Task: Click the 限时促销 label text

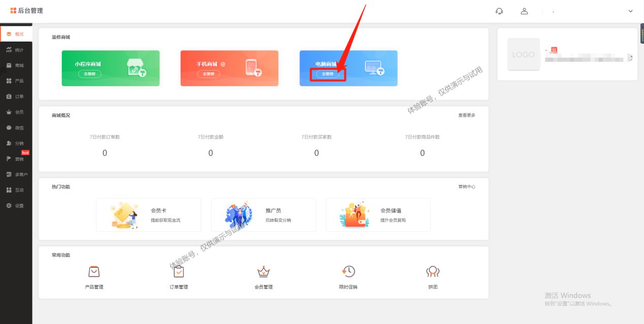Action: [x=348, y=287]
